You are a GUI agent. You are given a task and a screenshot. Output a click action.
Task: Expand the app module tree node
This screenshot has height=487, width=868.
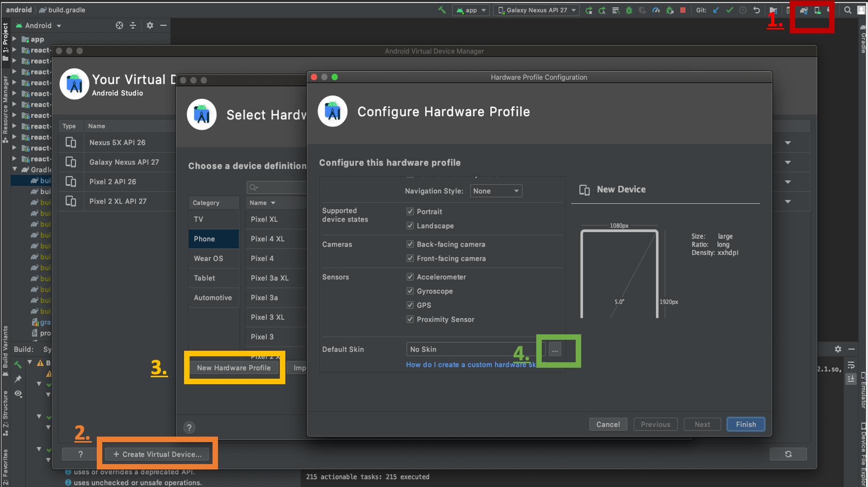pyautogui.click(x=14, y=39)
